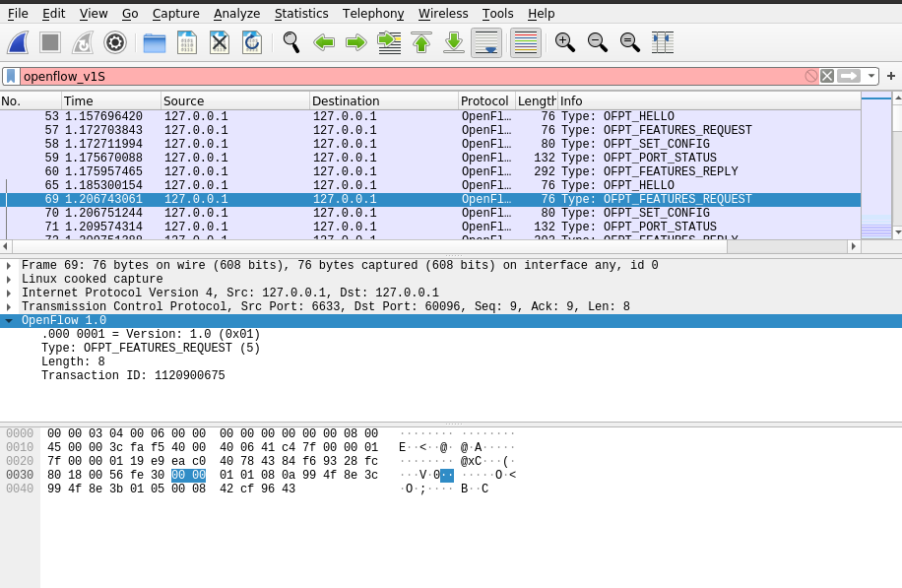Expand Transmission Control Protocol section

[9, 306]
